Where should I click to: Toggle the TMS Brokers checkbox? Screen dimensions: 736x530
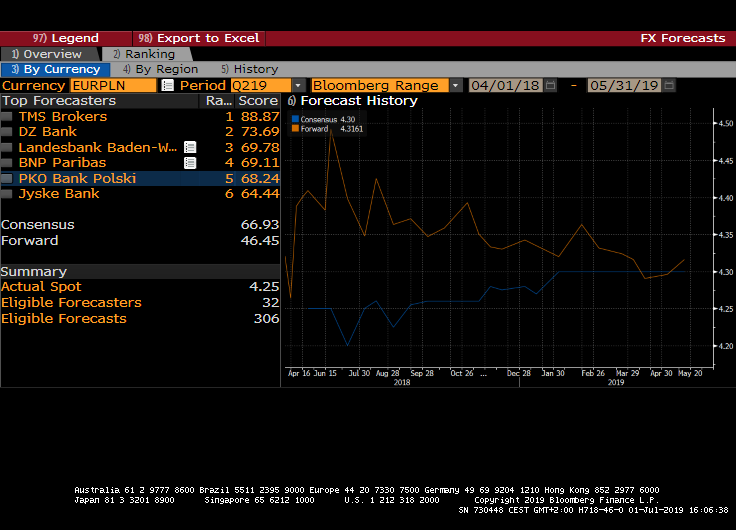pyautogui.click(x=7, y=117)
